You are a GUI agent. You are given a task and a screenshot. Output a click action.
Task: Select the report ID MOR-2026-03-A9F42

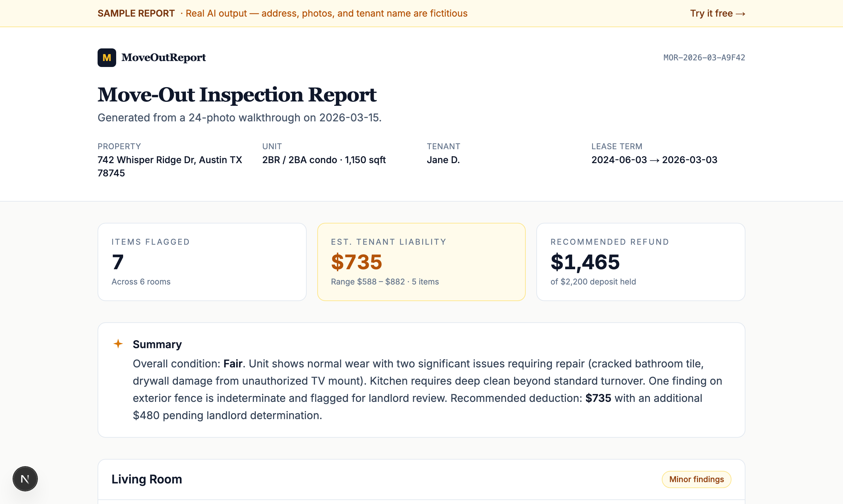704,58
